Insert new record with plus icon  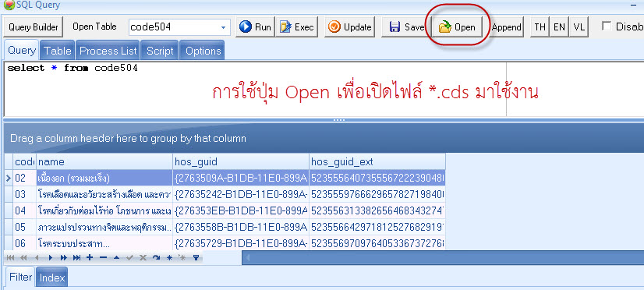tap(90, 258)
